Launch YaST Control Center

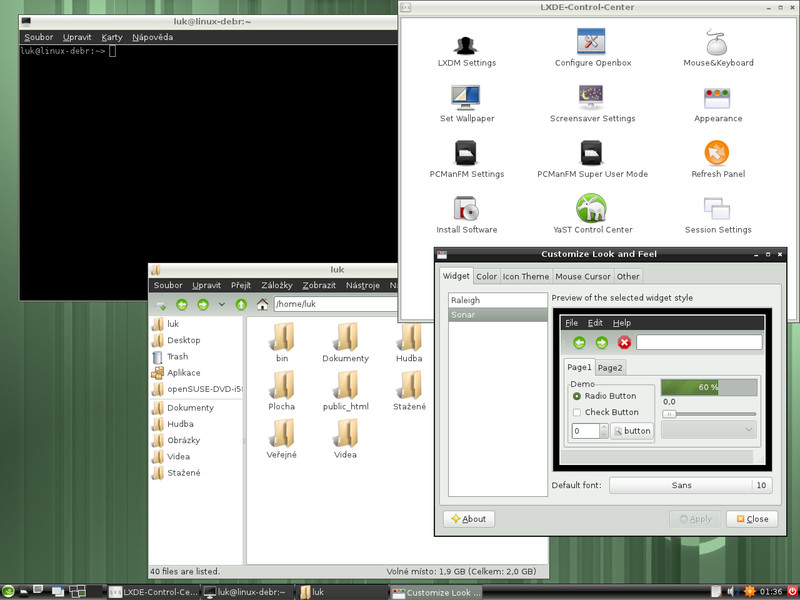click(x=592, y=214)
